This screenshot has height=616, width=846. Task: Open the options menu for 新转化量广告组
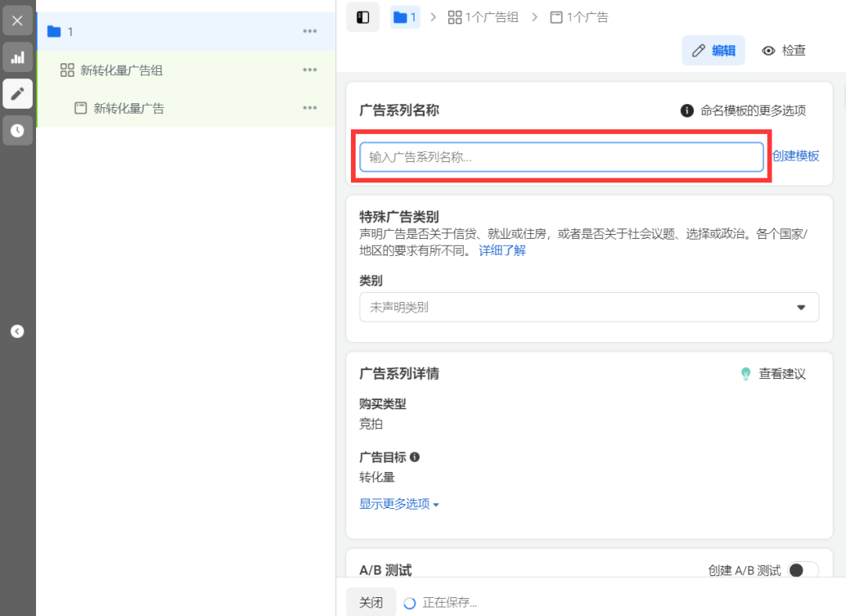pos(309,70)
